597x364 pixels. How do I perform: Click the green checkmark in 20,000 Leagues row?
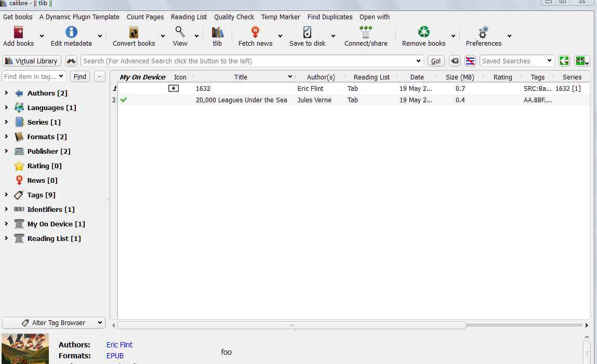click(x=123, y=100)
